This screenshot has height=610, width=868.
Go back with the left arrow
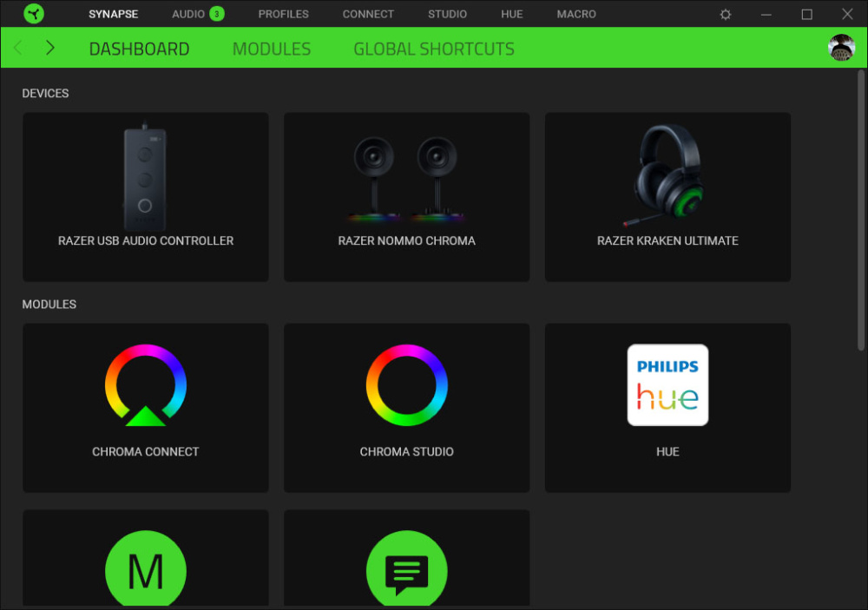[18, 49]
